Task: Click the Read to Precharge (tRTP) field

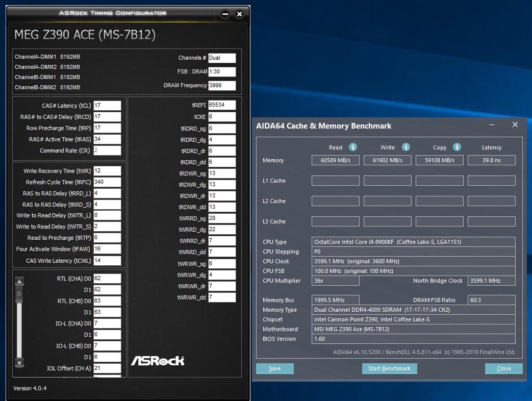Action: (107, 237)
